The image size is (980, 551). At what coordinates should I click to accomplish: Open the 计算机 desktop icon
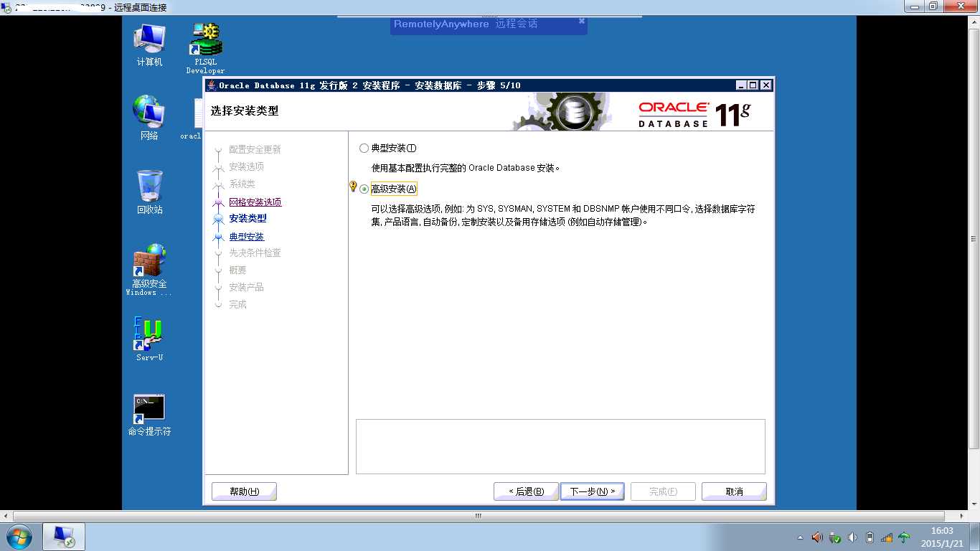149,44
